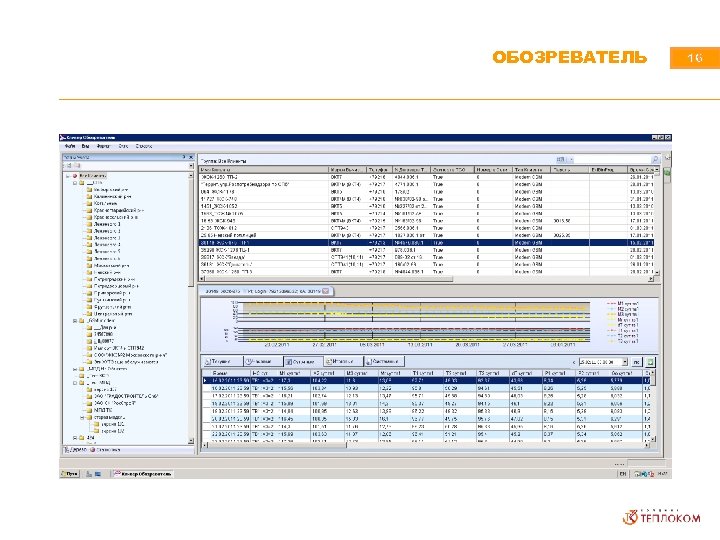
Task: Collapse the folder group above the Дворцы folder
Action: pos(75,321)
